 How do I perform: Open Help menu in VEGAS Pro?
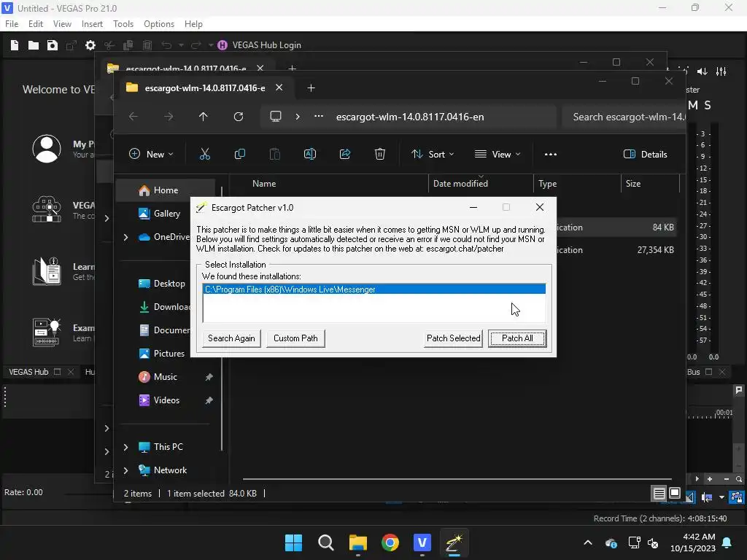pos(193,24)
